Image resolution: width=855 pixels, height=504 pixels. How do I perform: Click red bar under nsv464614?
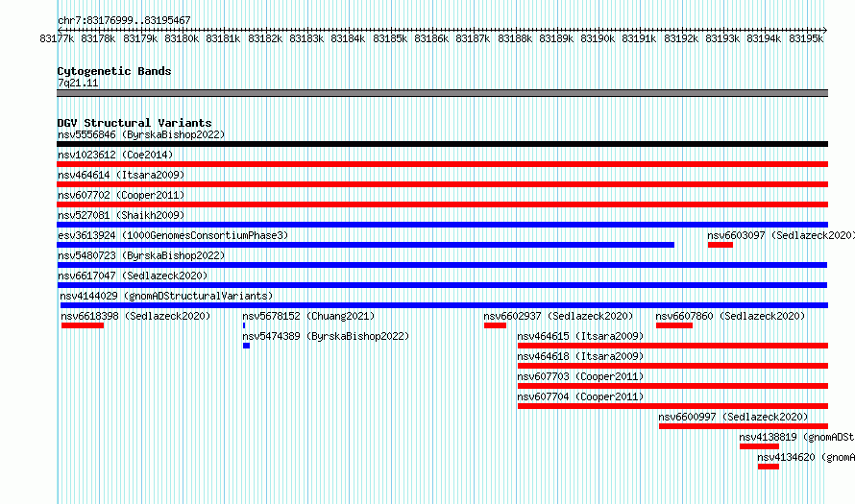click(442, 184)
